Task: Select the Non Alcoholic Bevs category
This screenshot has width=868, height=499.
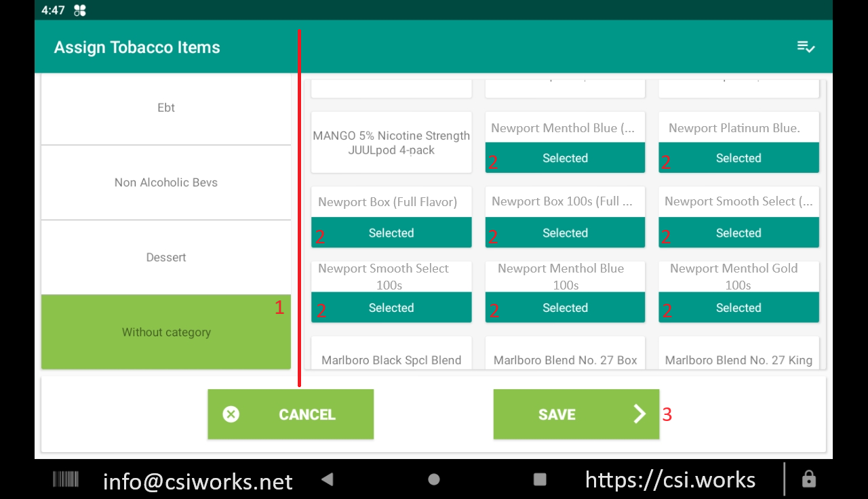Action: coord(166,182)
